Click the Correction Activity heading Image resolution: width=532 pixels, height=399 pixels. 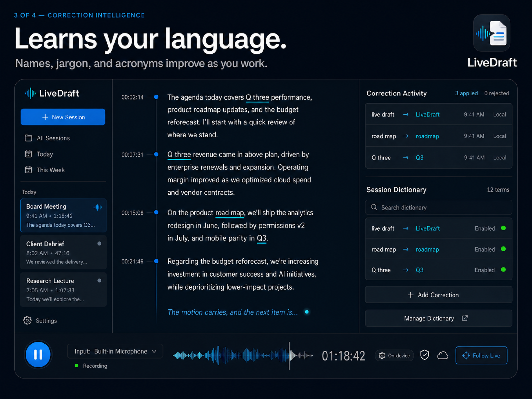click(x=396, y=93)
